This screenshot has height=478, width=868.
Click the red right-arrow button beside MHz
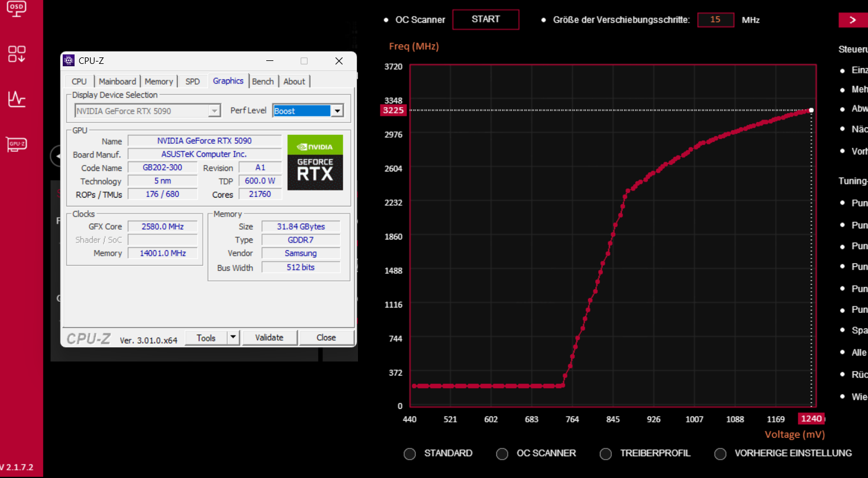[853, 20]
